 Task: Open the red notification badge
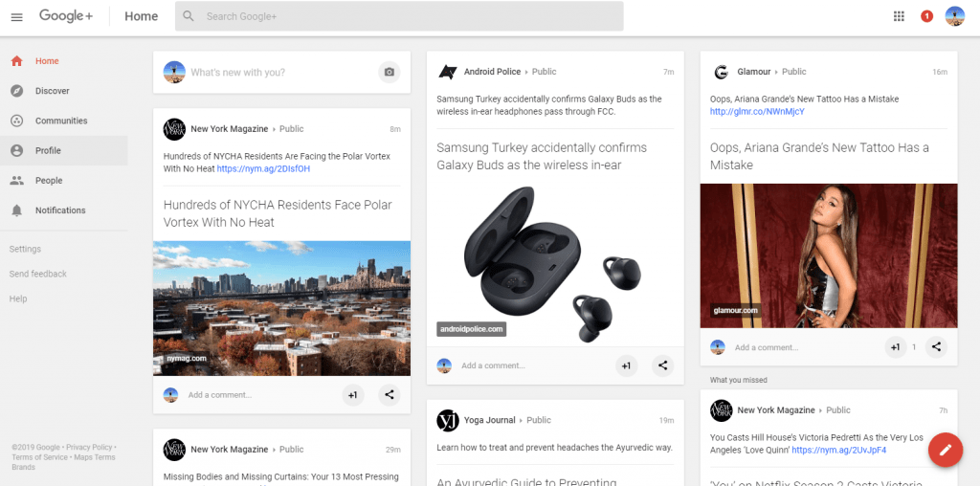pyautogui.click(x=926, y=16)
